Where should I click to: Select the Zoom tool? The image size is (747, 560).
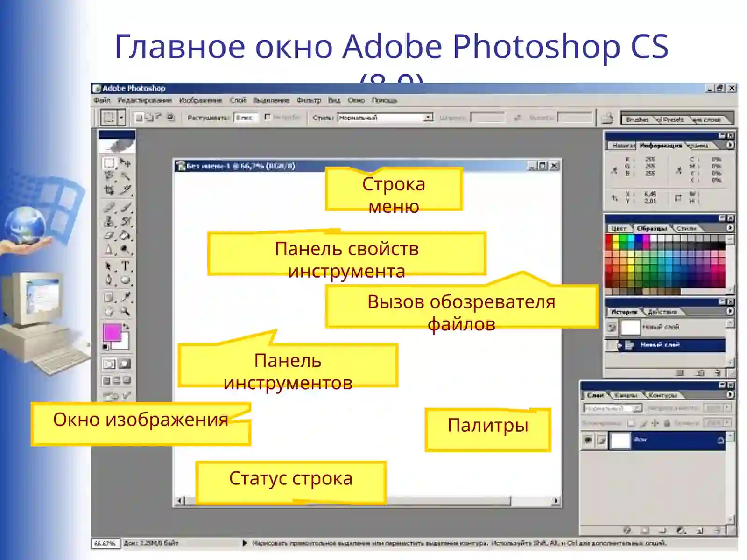coord(125,311)
